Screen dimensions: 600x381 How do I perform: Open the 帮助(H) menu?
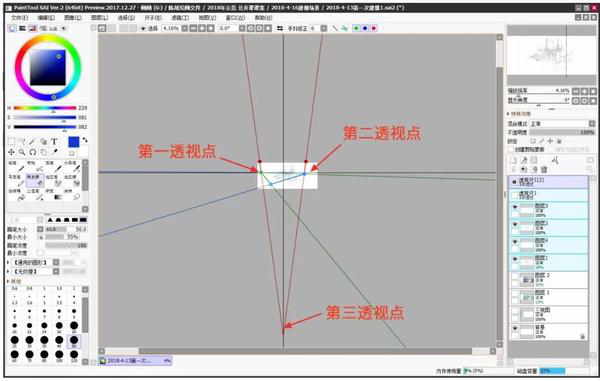263,18
